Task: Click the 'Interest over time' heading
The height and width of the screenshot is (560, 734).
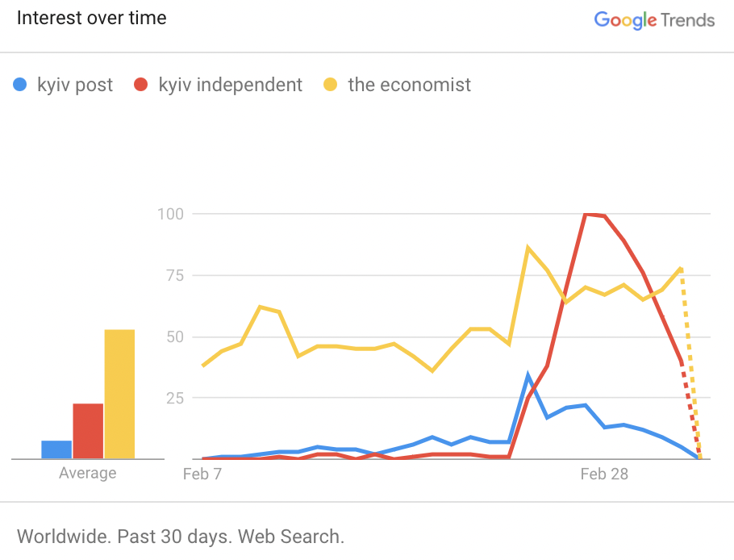Action: tap(92, 18)
